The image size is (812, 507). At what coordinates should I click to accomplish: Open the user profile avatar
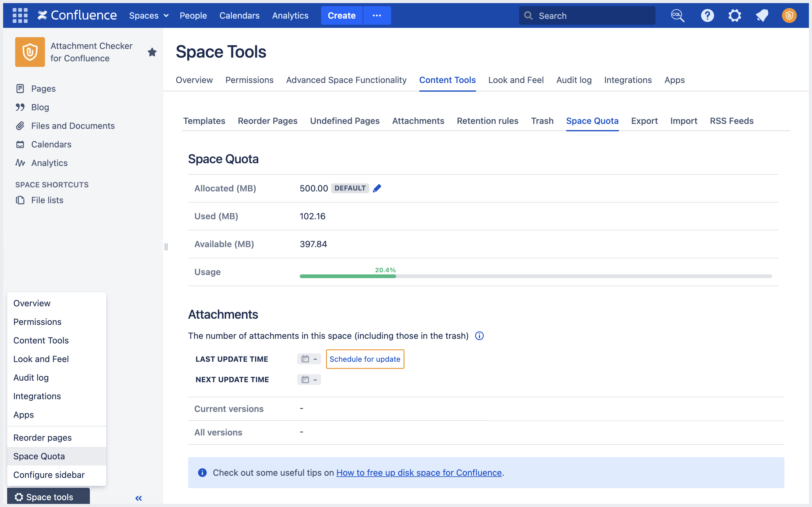point(789,15)
